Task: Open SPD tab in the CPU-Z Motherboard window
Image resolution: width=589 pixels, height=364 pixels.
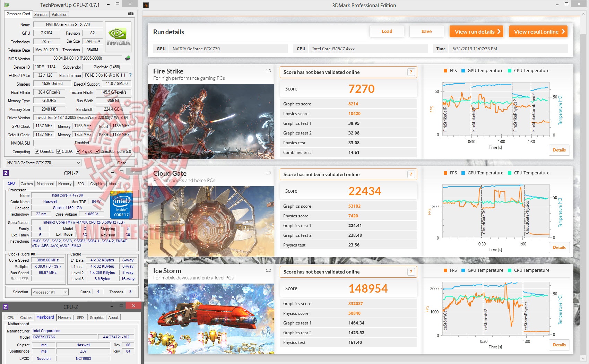Action: coord(80,318)
